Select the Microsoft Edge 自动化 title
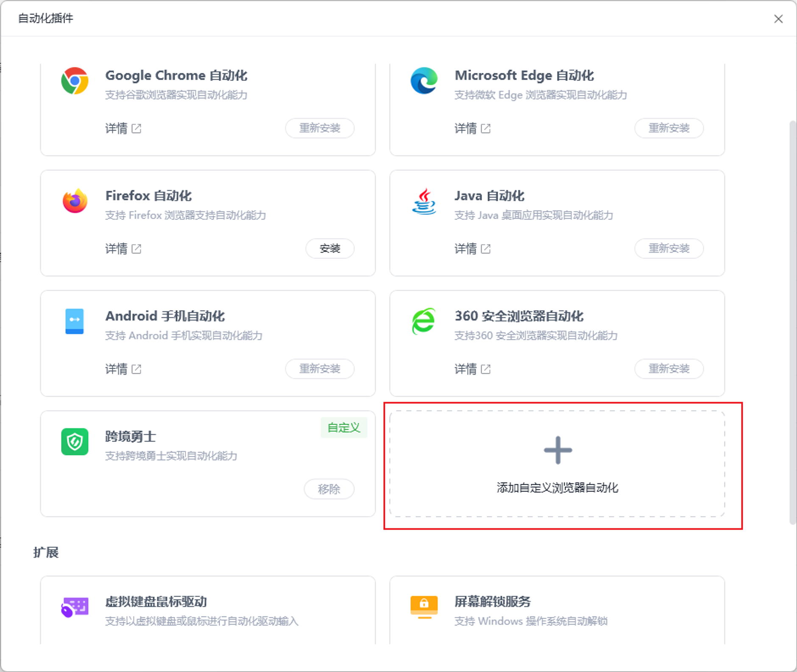 point(524,75)
